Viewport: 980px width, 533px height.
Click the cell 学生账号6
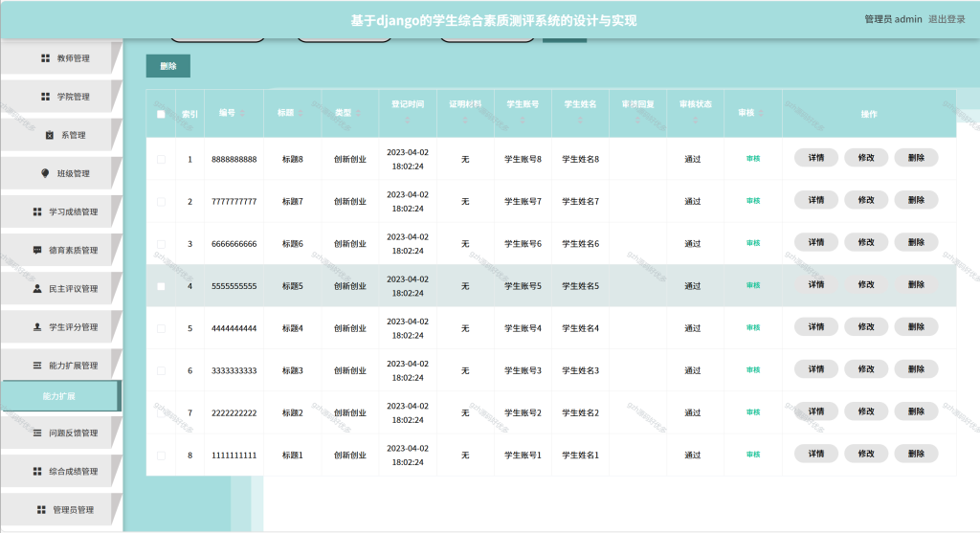pos(523,244)
